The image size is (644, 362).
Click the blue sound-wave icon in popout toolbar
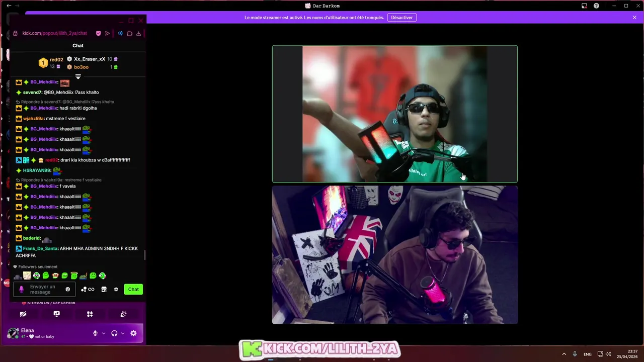[x=120, y=33]
